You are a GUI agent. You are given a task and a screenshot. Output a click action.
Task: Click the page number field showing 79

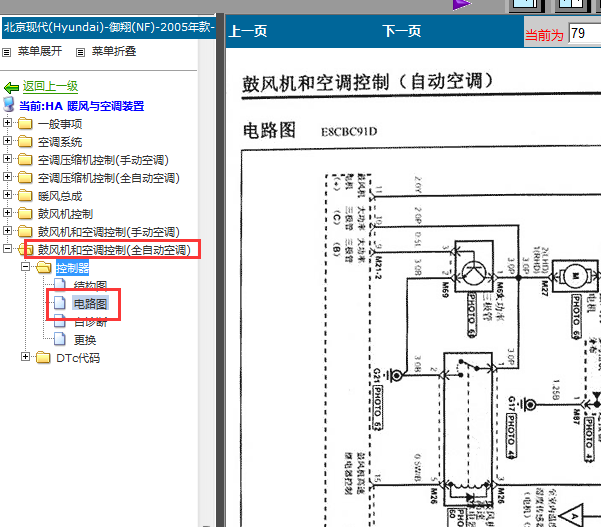584,33
